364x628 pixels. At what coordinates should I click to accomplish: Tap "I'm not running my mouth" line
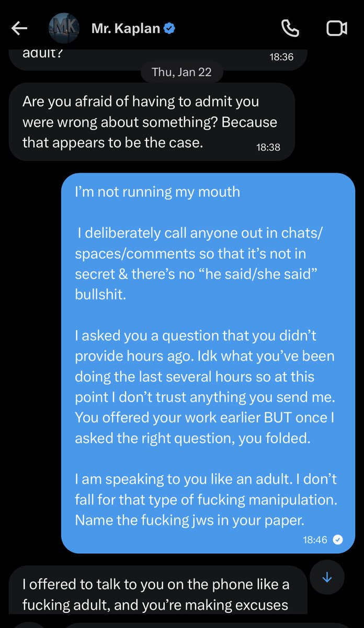click(x=157, y=192)
